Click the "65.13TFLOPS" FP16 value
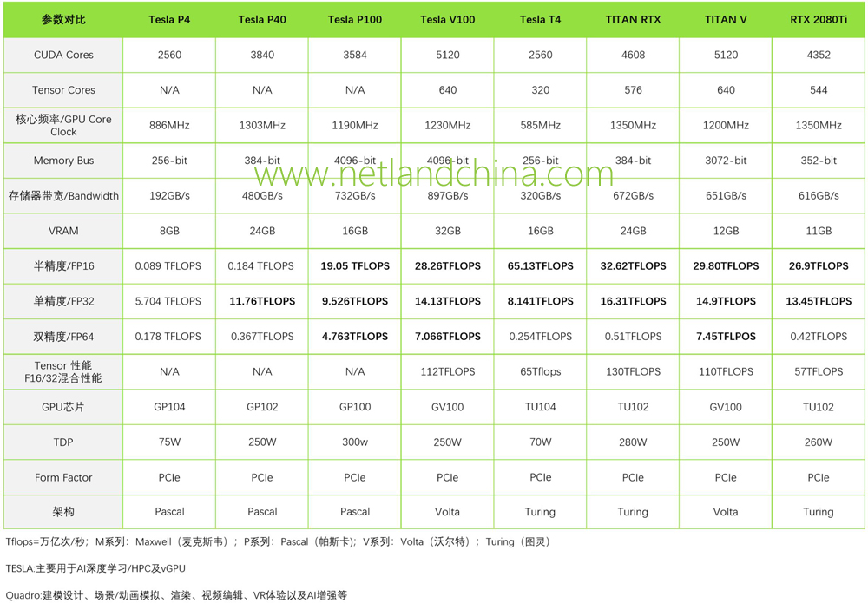The image size is (868, 603). 540,266
